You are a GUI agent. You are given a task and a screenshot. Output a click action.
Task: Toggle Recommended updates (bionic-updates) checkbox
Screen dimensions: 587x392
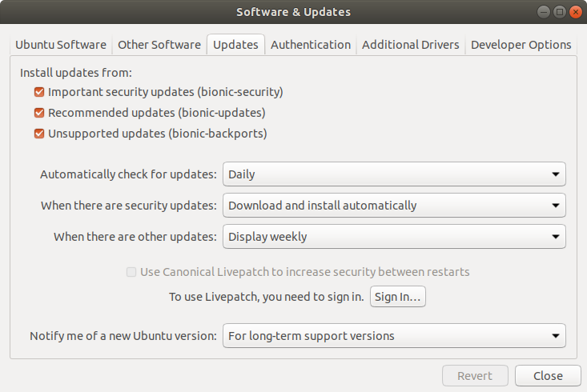(x=39, y=113)
